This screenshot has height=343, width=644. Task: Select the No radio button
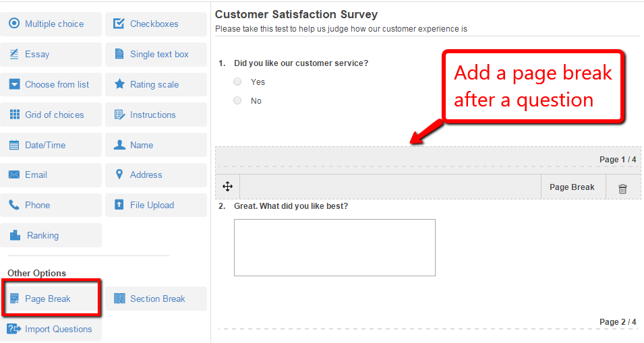click(x=237, y=100)
